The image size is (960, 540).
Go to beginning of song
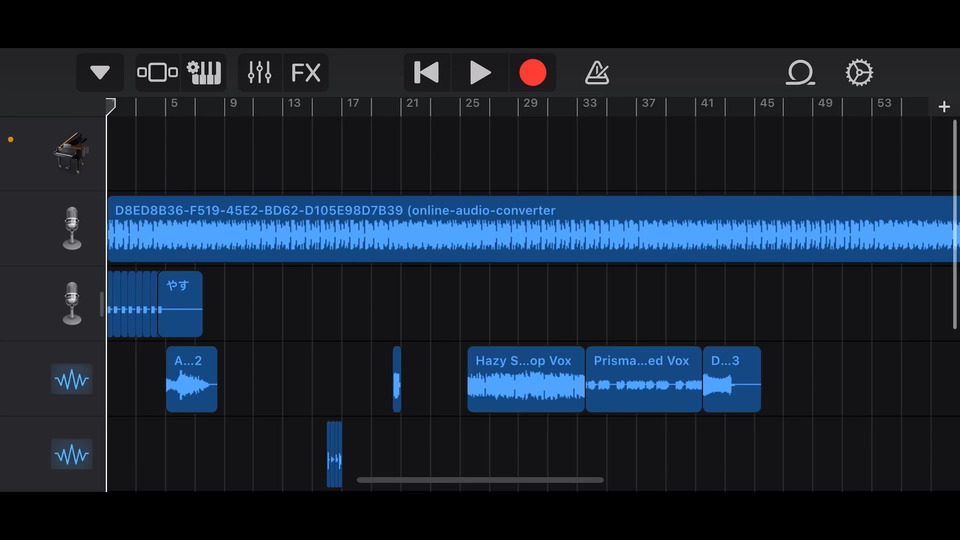[427, 73]
